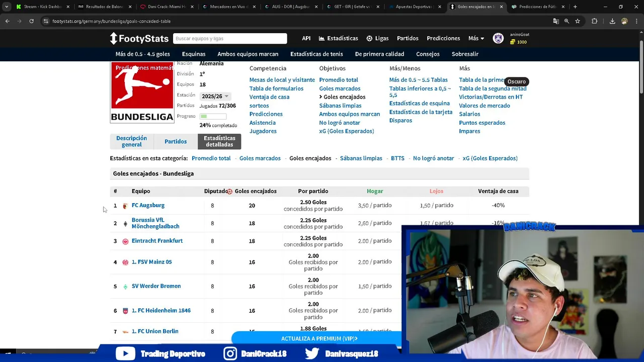The width and height of the screenshot is (644, 362).
Task: Open the browser extensions puzzle icon
Action: [x=595, y=21]
